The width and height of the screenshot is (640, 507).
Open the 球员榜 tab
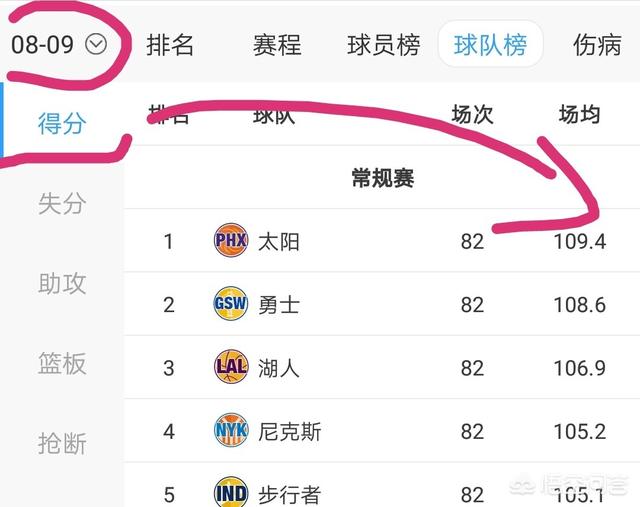point(384,44)
